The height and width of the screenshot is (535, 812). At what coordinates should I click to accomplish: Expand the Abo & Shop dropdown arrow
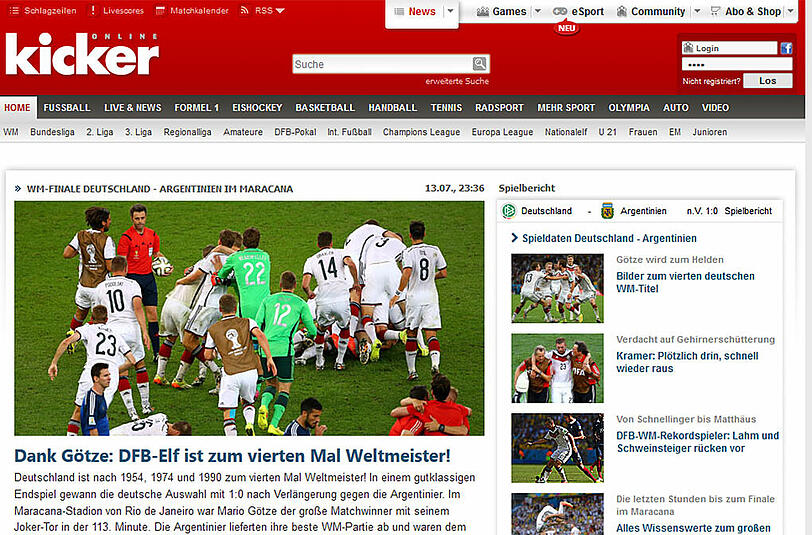(791, 11)
